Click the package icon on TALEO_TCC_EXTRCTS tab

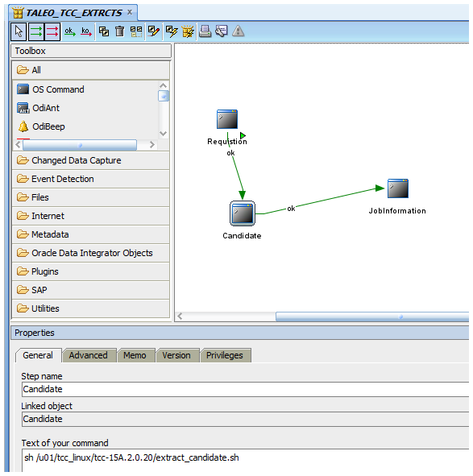click(19, 13)
